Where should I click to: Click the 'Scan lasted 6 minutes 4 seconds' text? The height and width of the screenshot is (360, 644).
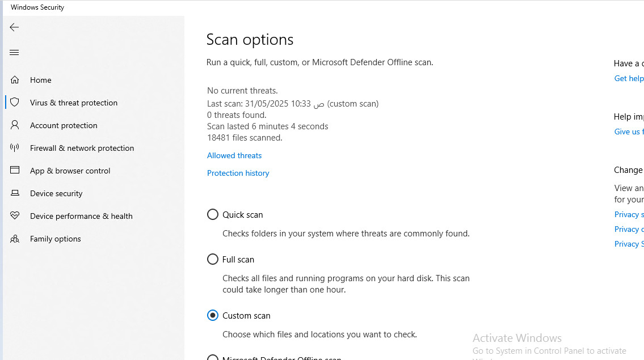click(267, 126)
